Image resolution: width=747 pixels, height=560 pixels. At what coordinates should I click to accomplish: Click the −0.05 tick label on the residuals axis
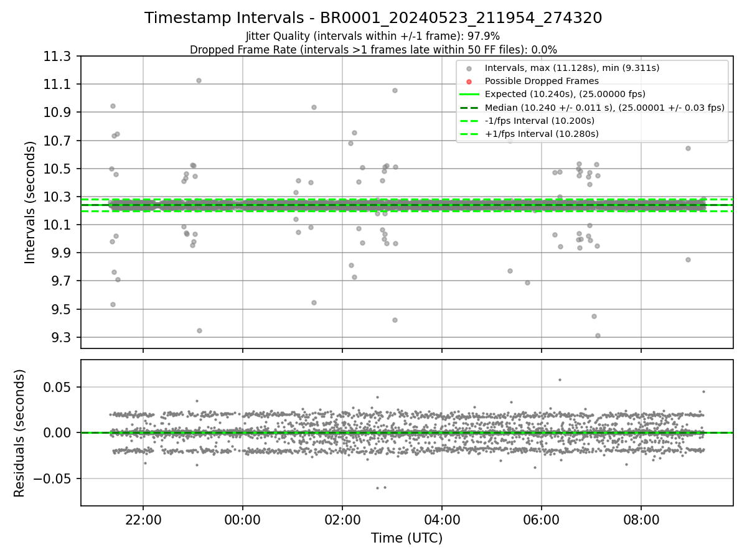point(52,478)
